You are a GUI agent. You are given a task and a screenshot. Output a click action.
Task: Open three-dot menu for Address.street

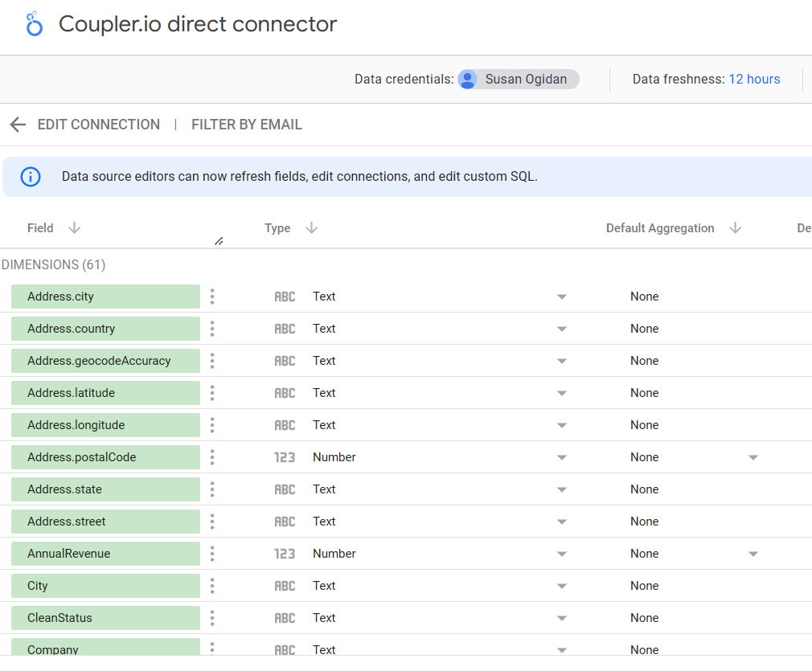coord(212,522)
